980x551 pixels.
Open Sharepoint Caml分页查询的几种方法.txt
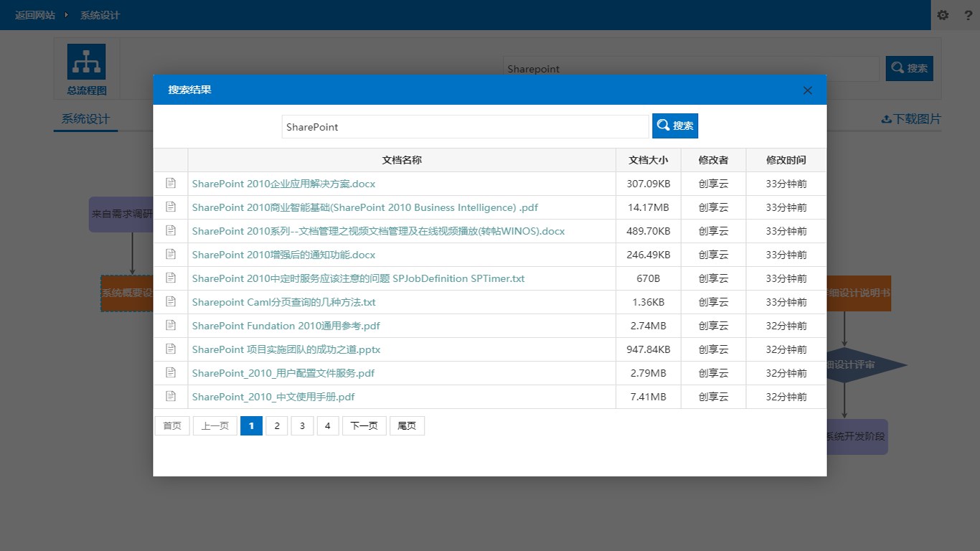pos(283,302)
